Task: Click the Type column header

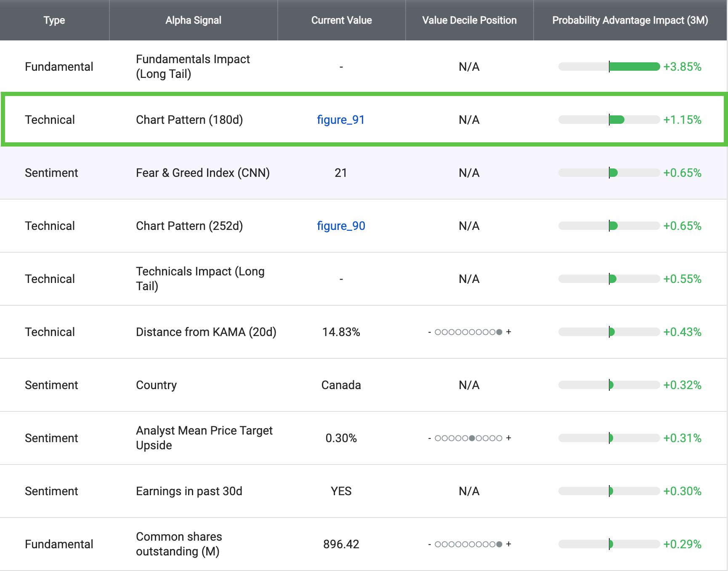Action: [54, 20]
